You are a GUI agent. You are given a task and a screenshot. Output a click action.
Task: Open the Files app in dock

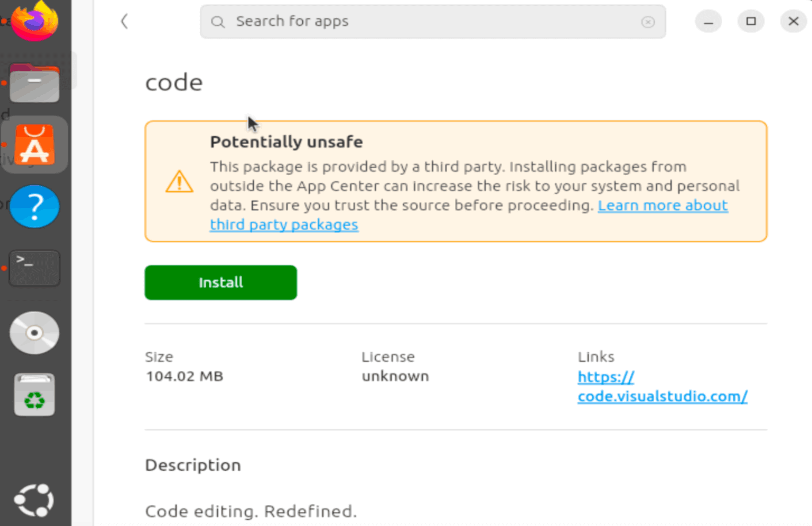[x=34, y=84]
